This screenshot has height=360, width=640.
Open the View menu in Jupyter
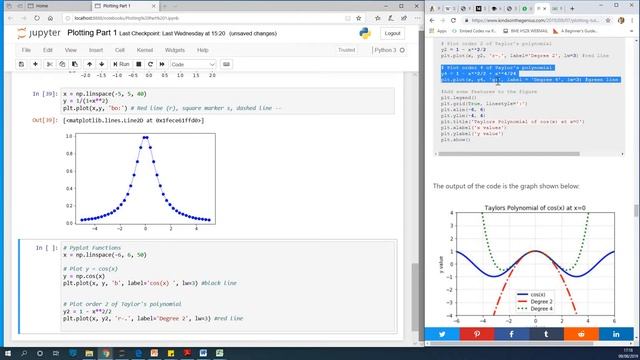coord(71,50)
